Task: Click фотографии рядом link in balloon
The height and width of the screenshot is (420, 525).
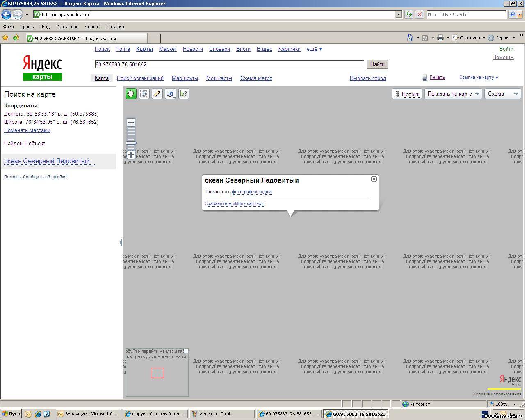Action: pyautogui.click(x=251, y=192)
